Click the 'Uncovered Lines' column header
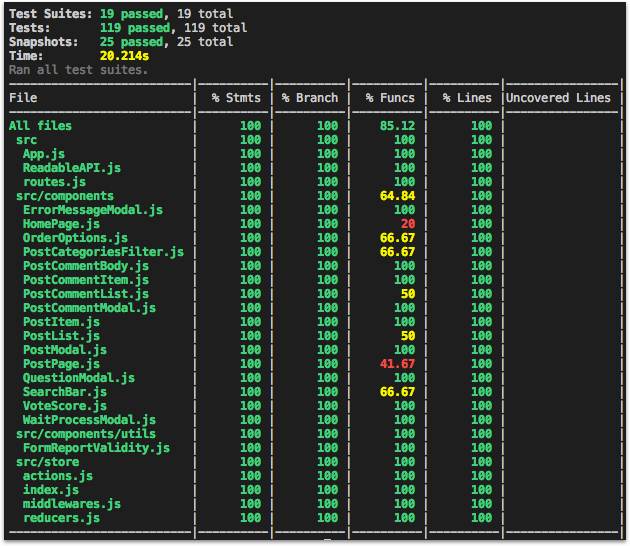630x546 pixels. click(x=558, y=98)
